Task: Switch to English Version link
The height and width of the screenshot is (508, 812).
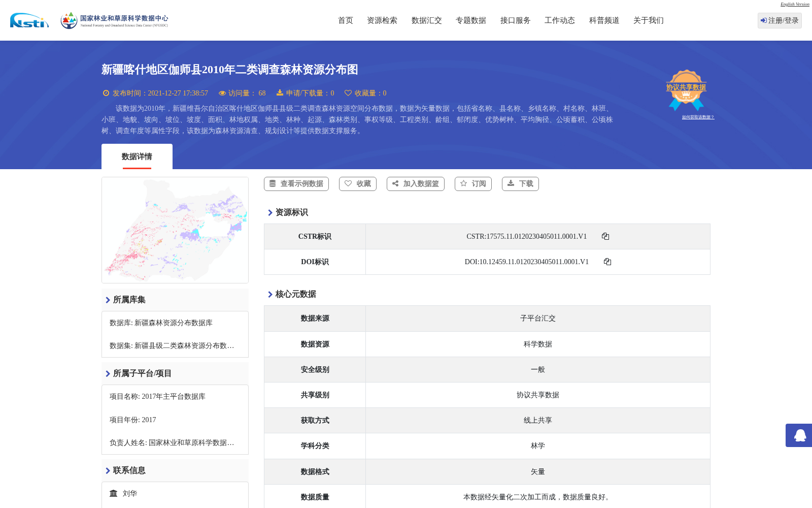Action: [795, 4]
